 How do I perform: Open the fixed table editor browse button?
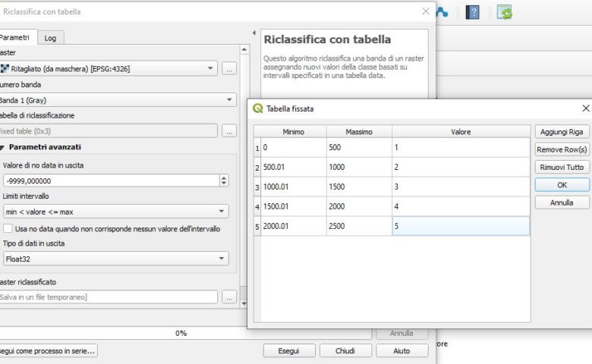tap(229, 131)
